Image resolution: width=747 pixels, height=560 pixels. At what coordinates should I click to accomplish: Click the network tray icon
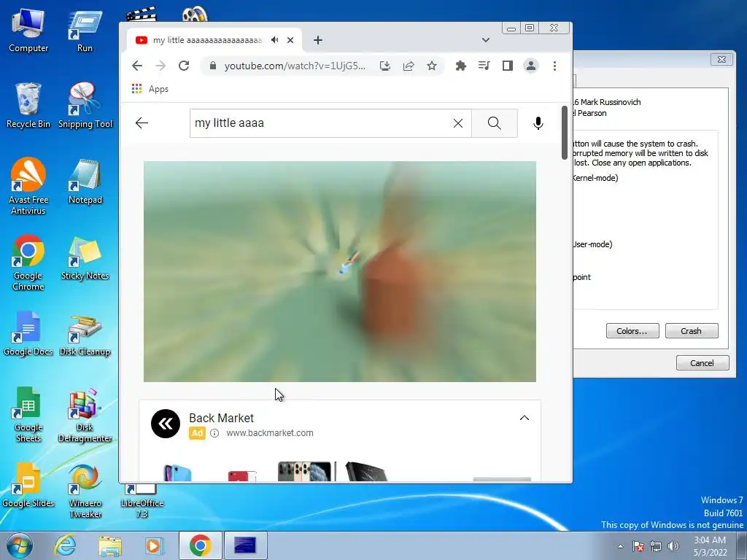tap(656, 546)
